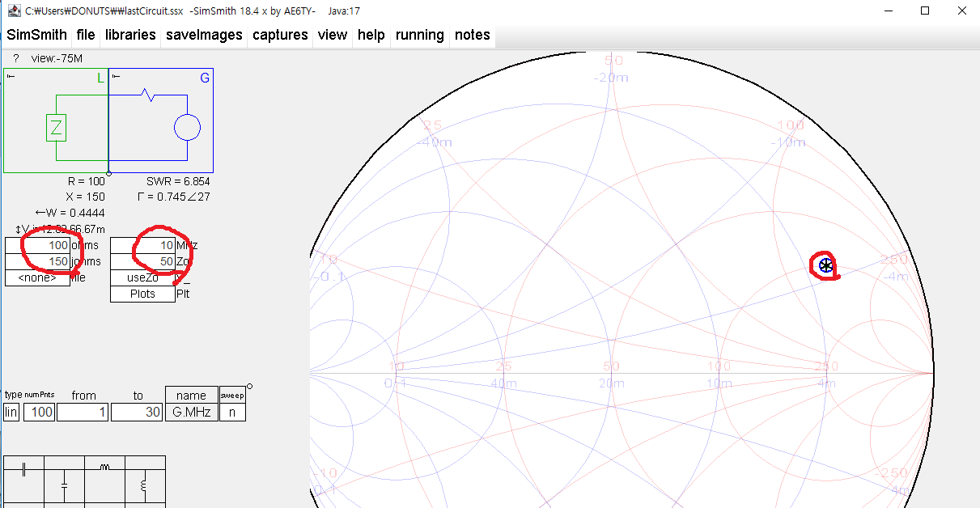Viewport: 980px width, 508px height.
Task: Open the SimSmith menu
Action: [x=36, y=35]
